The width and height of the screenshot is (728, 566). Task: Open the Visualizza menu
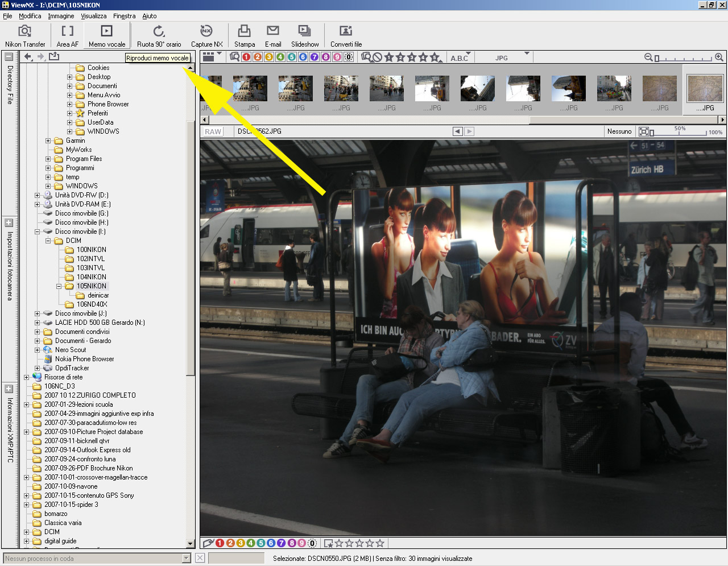pos(93,16)
